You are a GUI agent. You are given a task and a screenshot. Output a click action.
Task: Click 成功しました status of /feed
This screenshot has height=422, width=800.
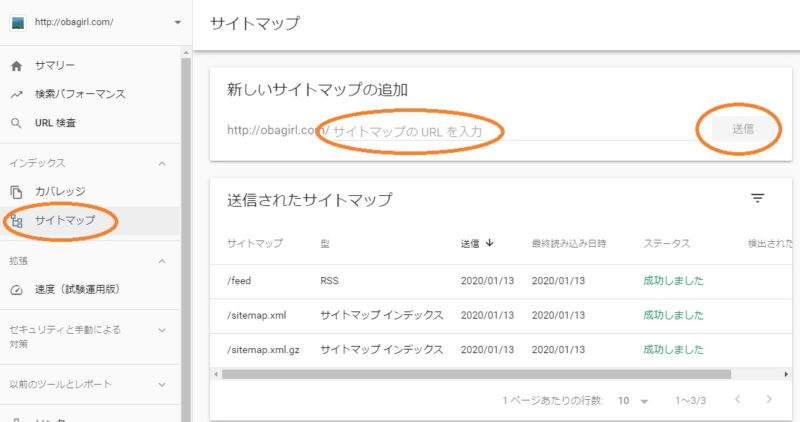pyautogui.click(x=673, y=281)
